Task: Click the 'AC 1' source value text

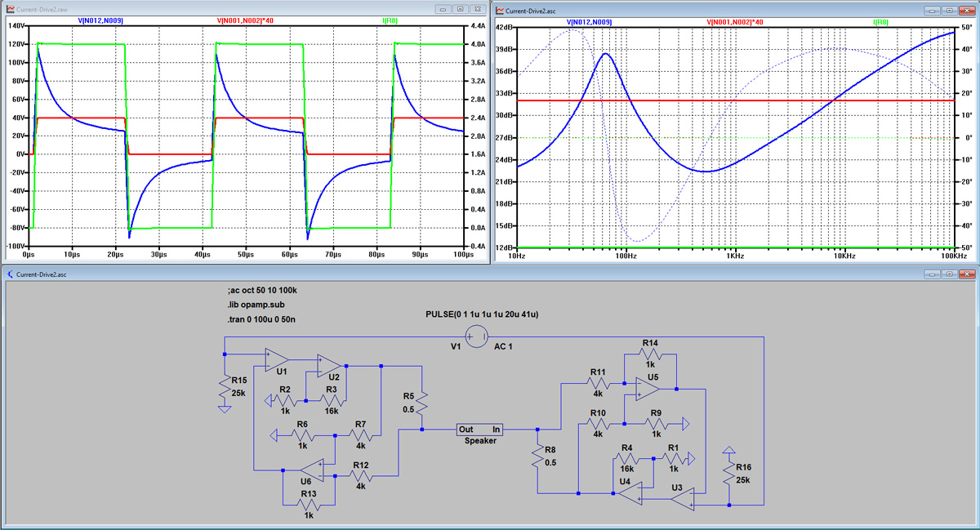Action: [x=505, y=346]
